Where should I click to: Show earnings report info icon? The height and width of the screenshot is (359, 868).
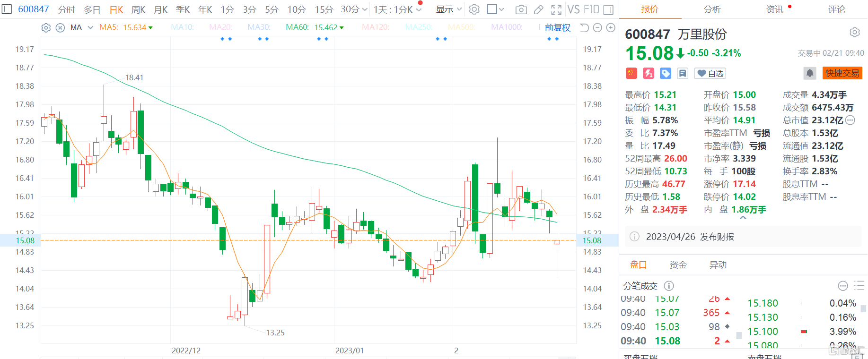(635, 237)
